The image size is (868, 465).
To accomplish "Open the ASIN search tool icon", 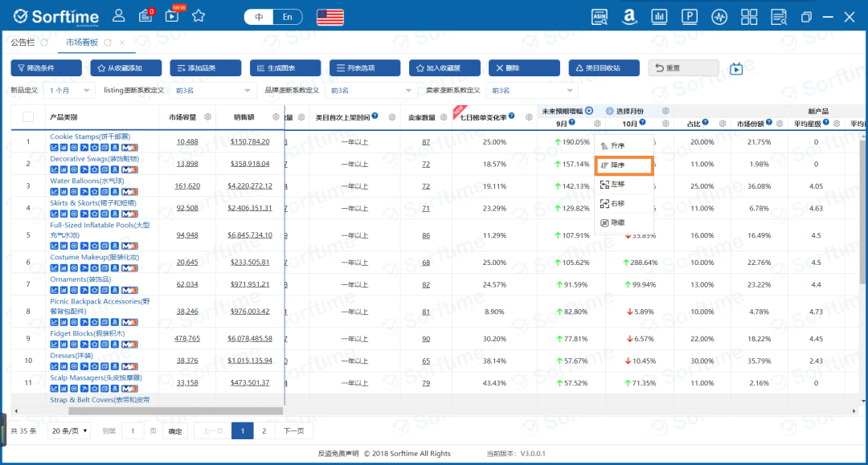I will coord(600,17).
